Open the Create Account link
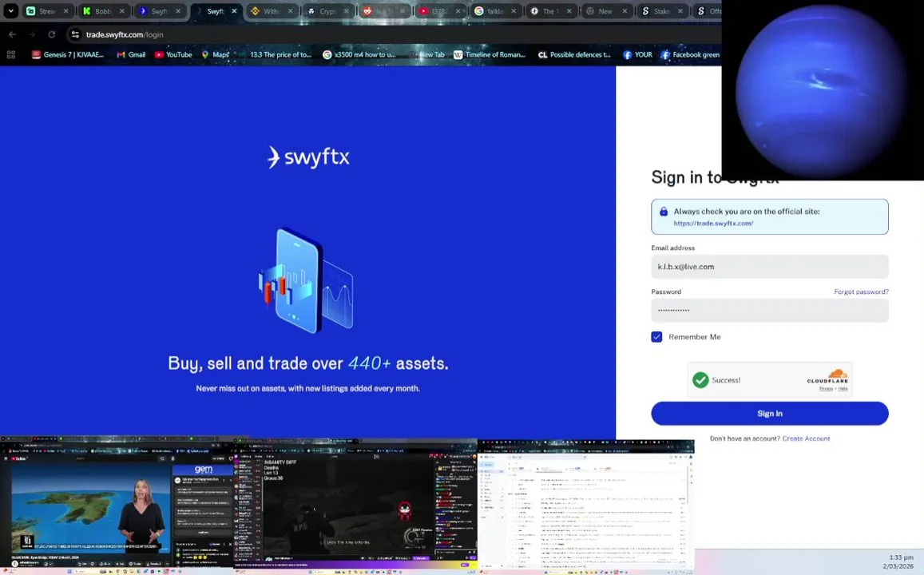The image size is (924, 575). (806, 438)
